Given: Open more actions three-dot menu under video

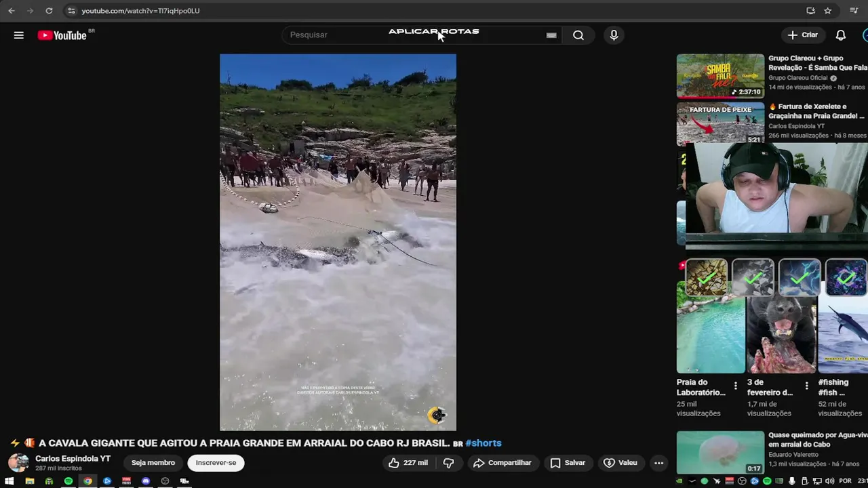Looking at the screenshot, I should [658, 463].
